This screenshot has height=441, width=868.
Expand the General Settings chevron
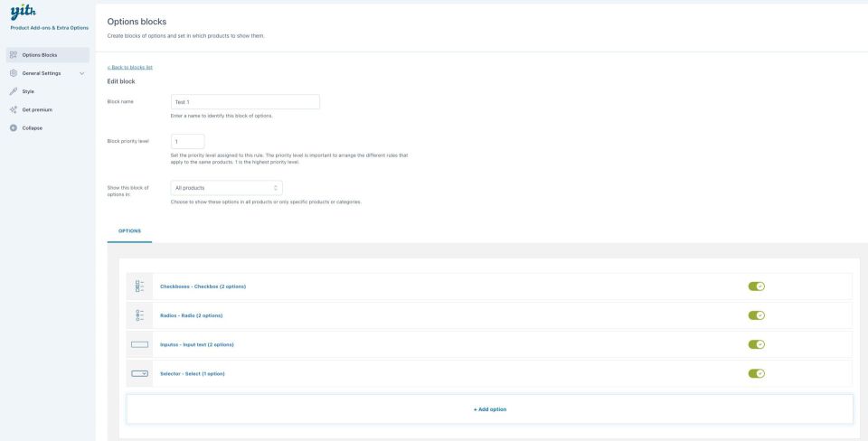click(x=81, y=73)
